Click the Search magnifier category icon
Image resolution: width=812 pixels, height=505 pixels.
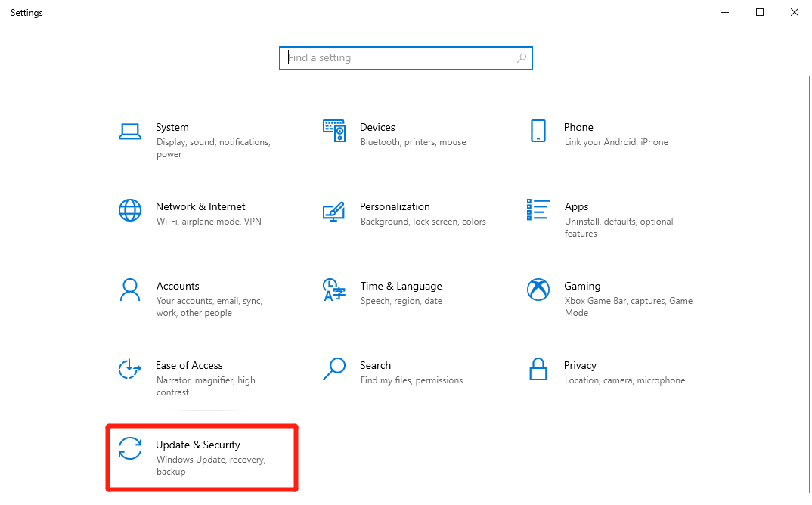(x=333, y=369)
